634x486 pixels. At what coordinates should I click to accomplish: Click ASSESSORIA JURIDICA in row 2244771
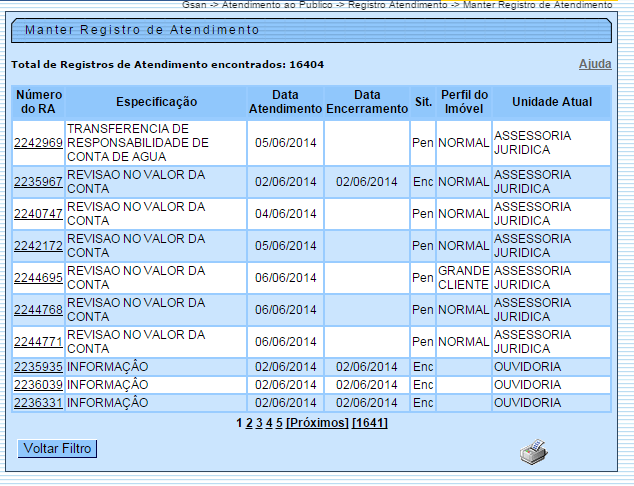point(533,342)
